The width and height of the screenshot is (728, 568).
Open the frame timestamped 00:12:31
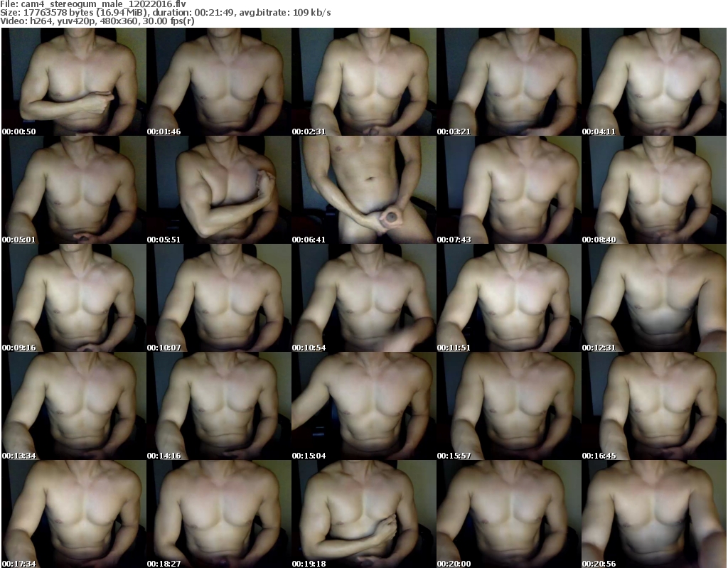pyautogui.click(x=654, y=298)
